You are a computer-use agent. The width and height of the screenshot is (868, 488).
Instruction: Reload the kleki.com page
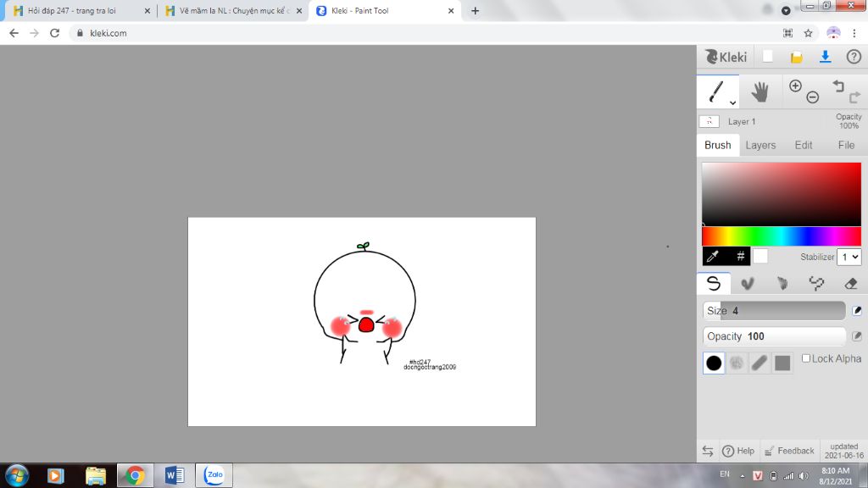54,33
